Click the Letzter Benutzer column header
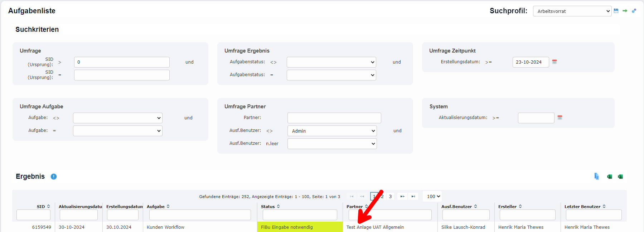 (582, 207)
